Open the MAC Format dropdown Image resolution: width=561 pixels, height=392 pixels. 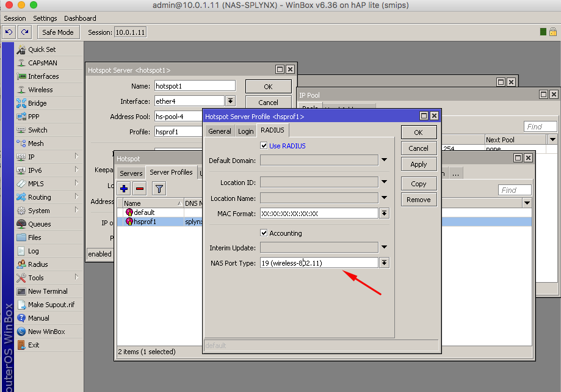[x=384, y=213]
